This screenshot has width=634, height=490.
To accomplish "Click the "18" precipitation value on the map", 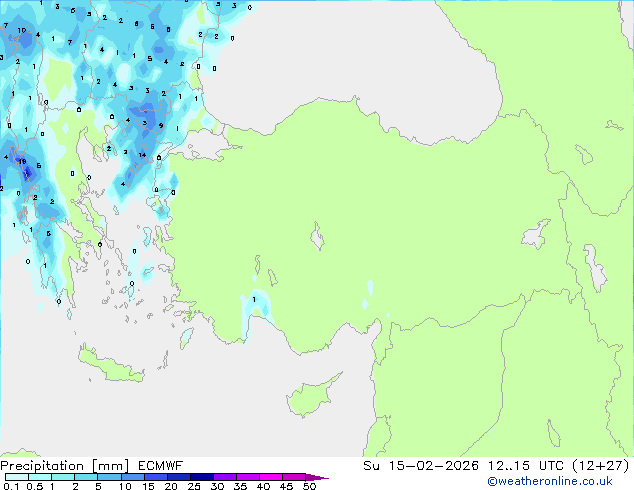I will [22, 161].
